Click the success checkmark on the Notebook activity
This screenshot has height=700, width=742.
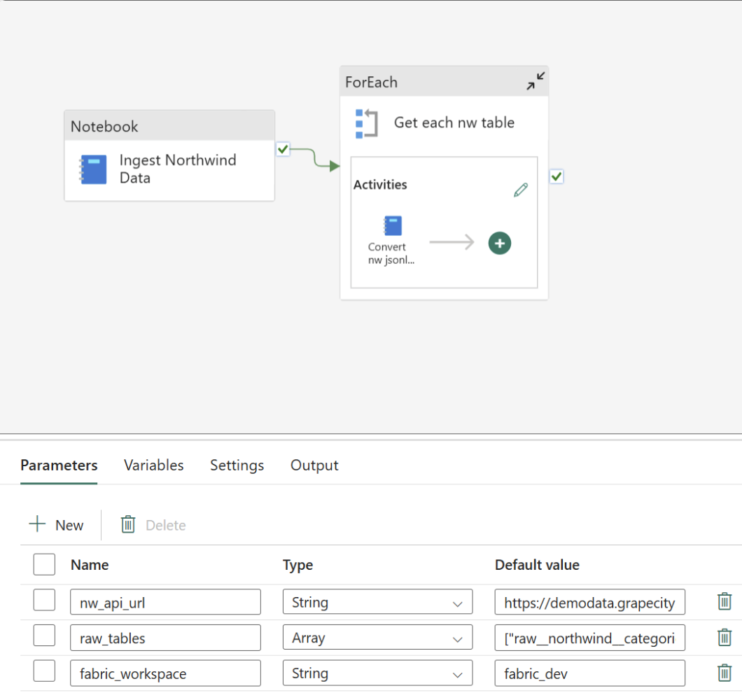coord(283,148)
